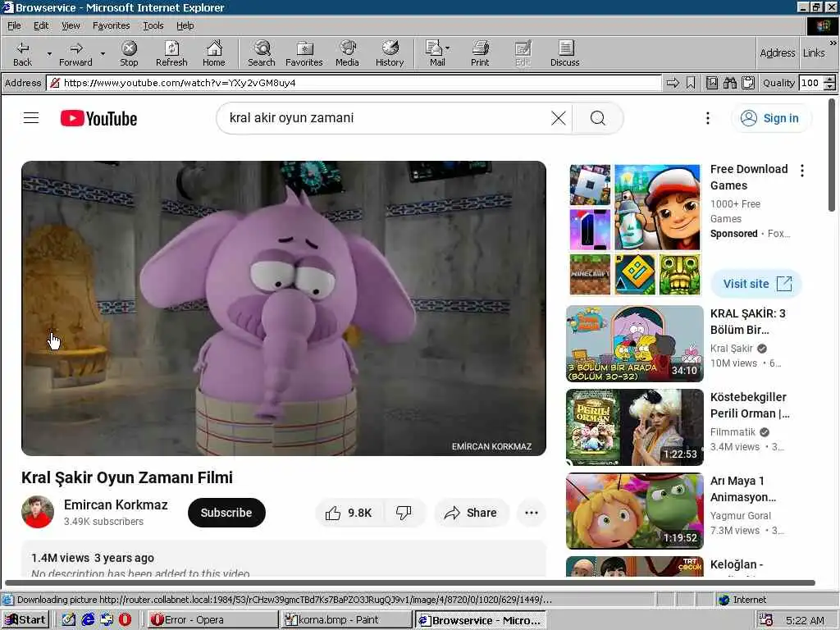
Task: Click the Forward toolbar button
Action: click(75, 53)
